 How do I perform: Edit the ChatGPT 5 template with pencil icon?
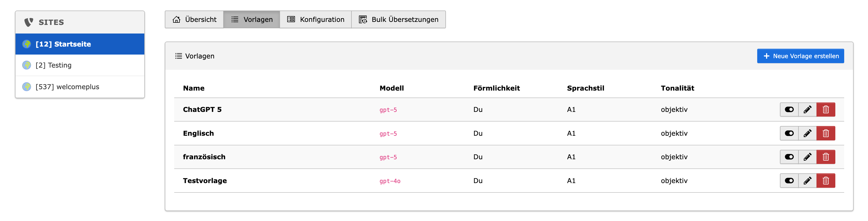[x=807, y=109]
